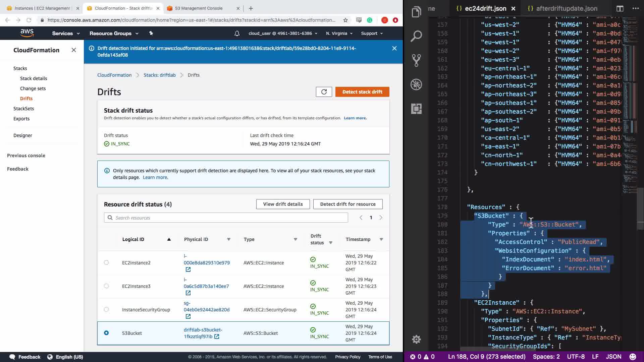Click the Detect stack drift button
Screen dimensions: 644x362
(x=362, y=92)
